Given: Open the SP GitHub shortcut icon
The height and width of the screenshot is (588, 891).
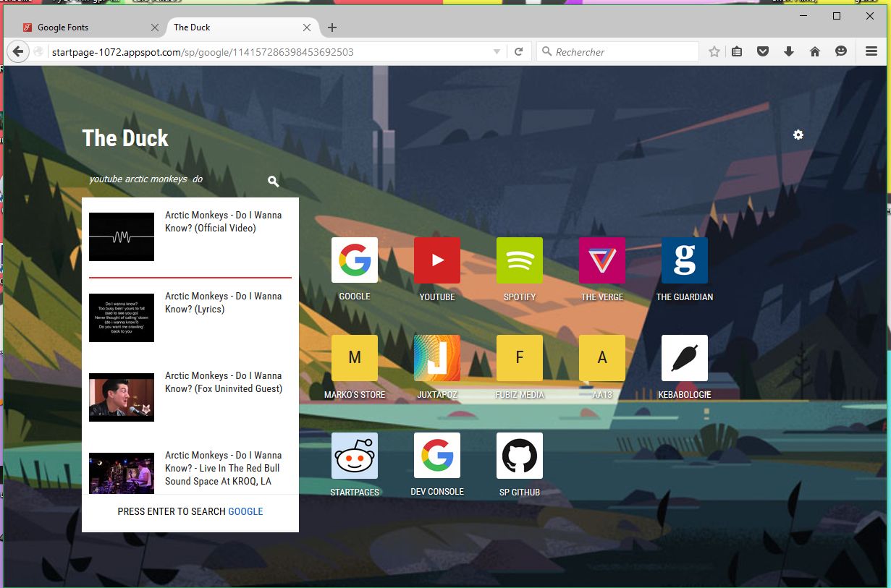Looking at the screenshot, I should [519, 456].
